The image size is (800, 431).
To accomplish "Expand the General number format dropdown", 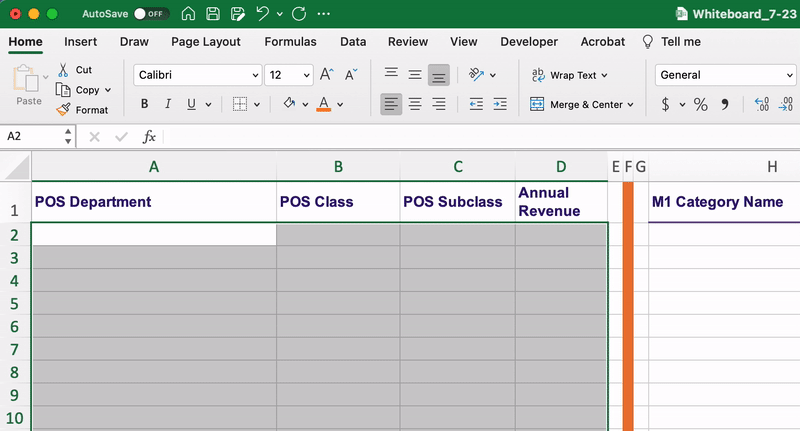I will click(789, 75).
